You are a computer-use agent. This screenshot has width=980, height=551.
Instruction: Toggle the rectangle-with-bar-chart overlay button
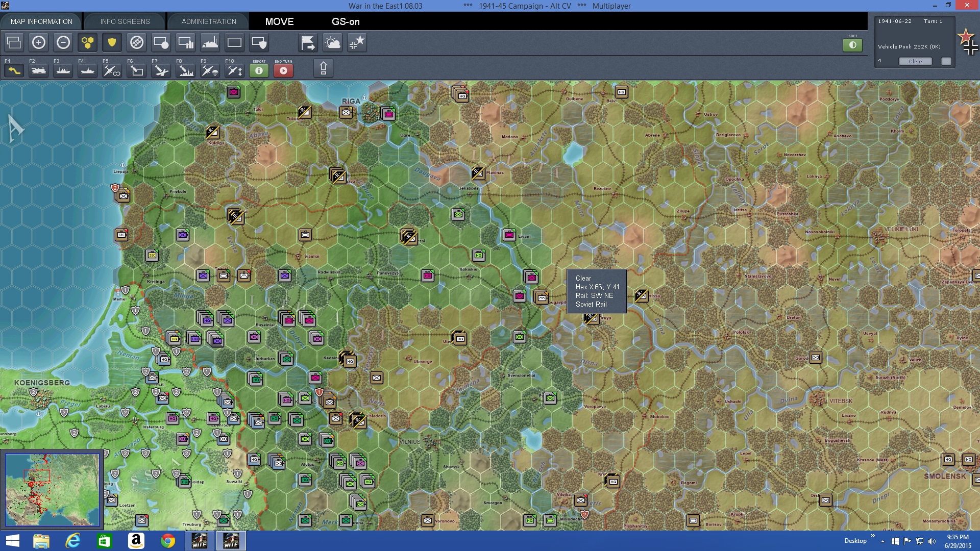185,43
